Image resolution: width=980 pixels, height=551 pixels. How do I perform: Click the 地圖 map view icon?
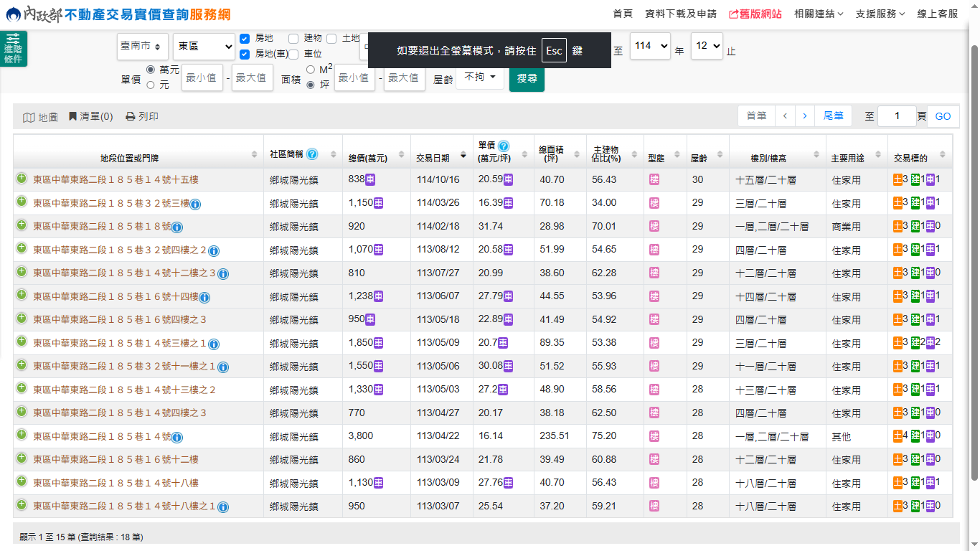coord(29,117)
